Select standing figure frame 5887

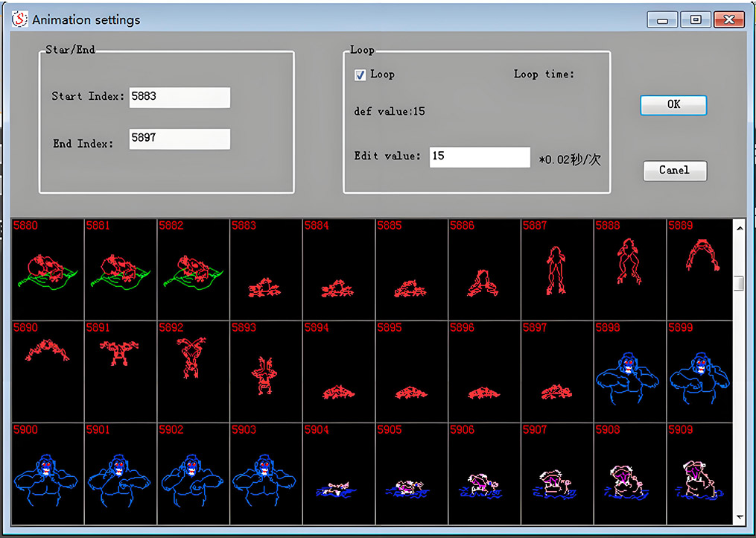coord(557,269)
